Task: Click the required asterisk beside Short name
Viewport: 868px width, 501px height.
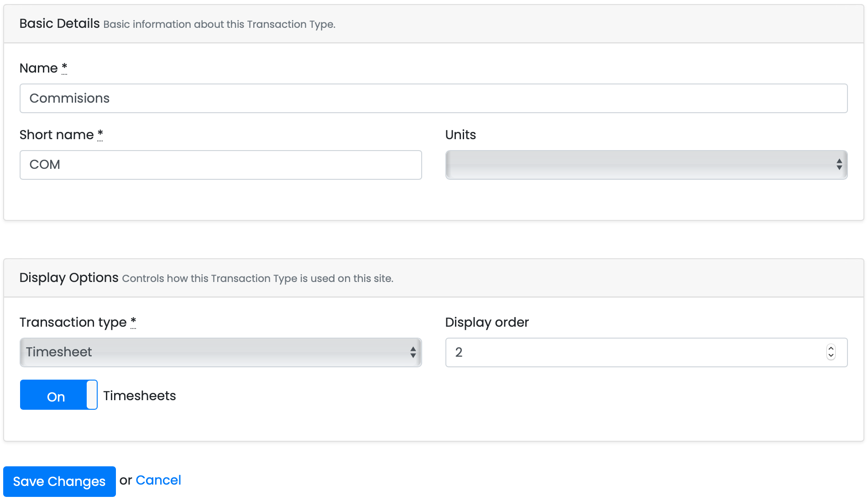Action: click(100, 135)
